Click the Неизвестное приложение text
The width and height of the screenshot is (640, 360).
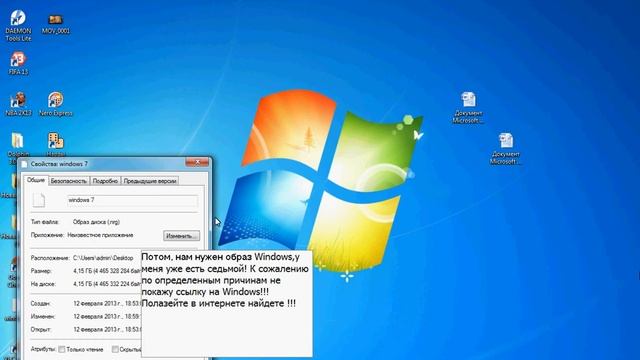pos(100,235)
